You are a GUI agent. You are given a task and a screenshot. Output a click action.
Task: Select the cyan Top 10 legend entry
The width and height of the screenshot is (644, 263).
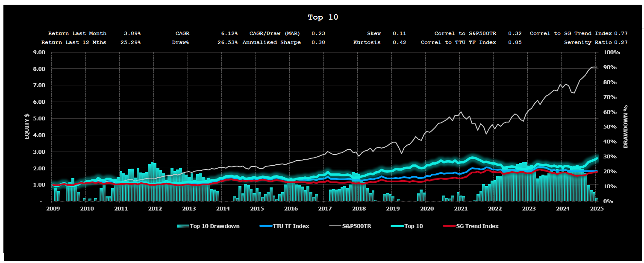[x=413, y=226]
